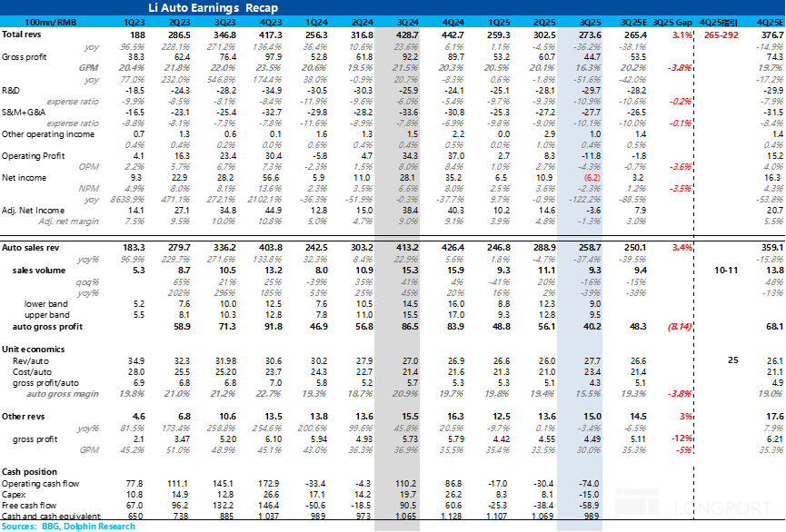The width and height of the screenshot is (786, 532).
Task: Click the 100mn/RMB unit label cell
Action: pos(43,21)
